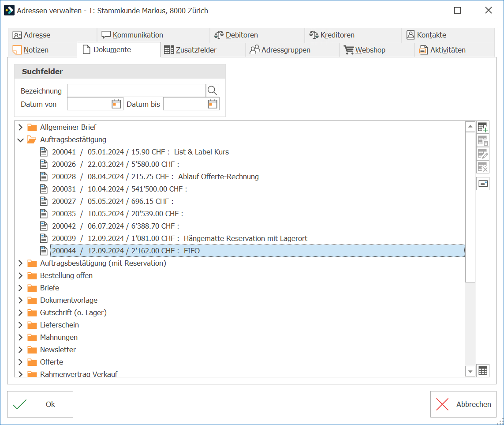Show the Aktivitäten tab
This screenshot has height=425, width=504.
point(455,50)
